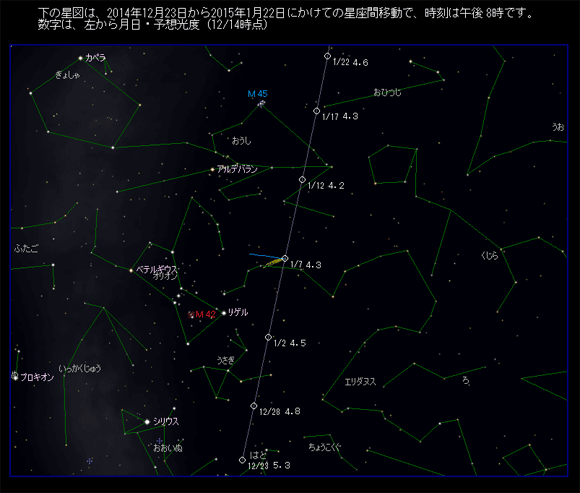This screenshot has height=493, width=580.
Task: Click the Aldebaran star dot beside アルデバラン
Action: click(x=212, y=169)
